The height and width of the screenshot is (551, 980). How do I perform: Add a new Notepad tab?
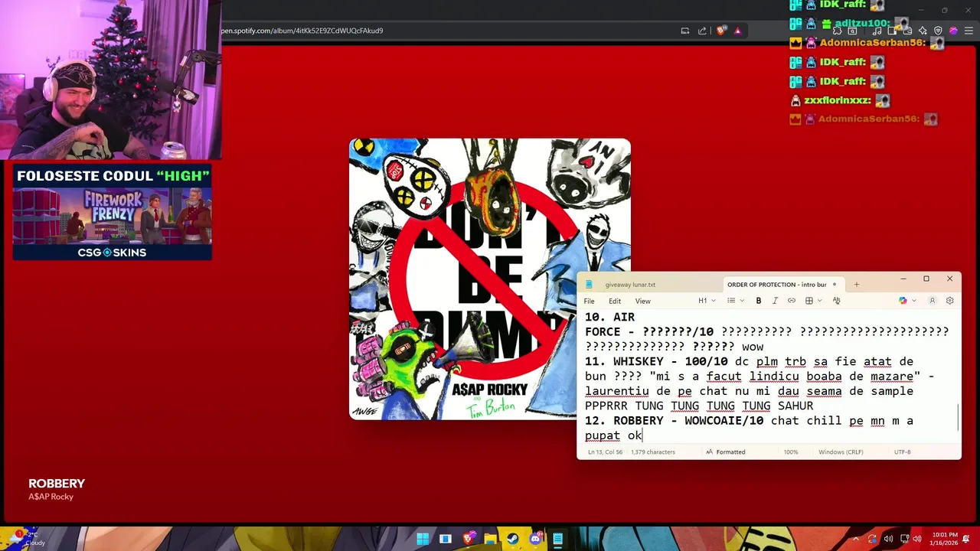(x=857, y=285)
